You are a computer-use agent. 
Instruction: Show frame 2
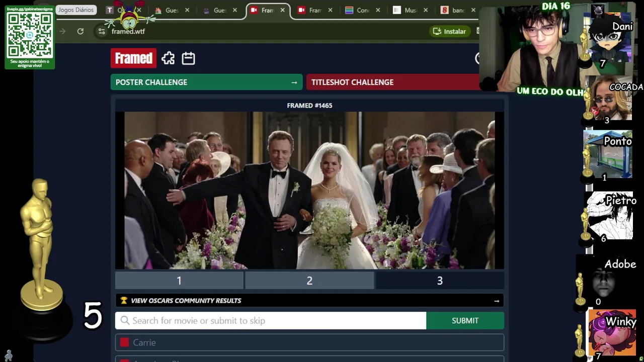309,281
